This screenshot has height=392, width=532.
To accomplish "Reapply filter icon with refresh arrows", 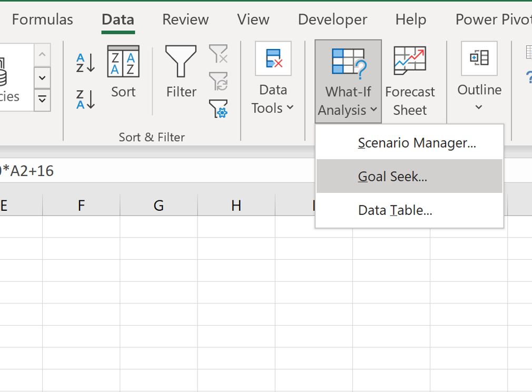I will [x=219, y=81].
